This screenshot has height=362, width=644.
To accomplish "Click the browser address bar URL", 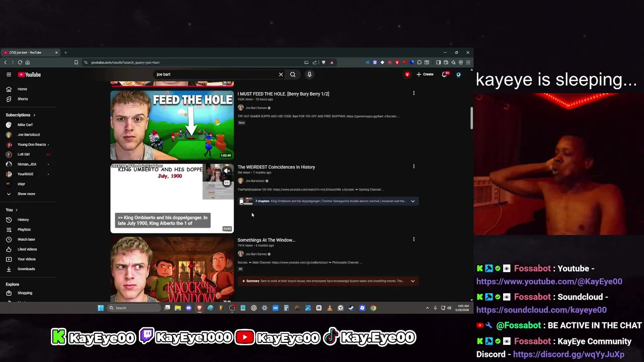I will coord(125,62).
